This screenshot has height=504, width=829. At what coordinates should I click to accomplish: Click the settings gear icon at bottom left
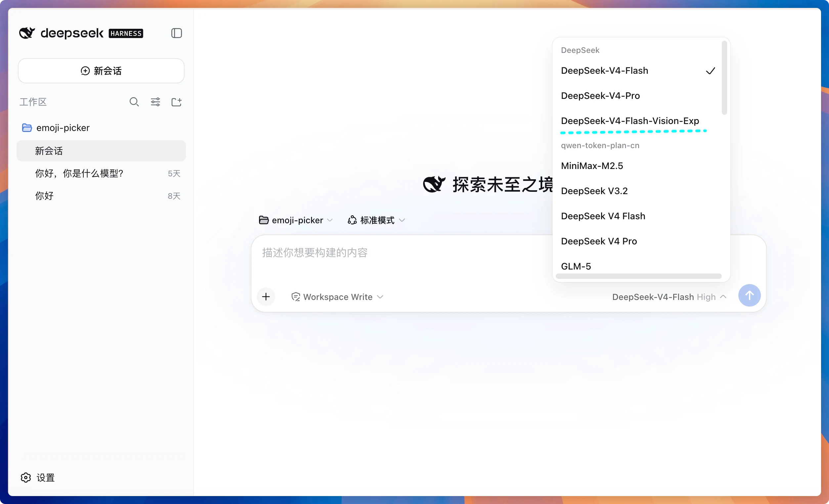(25, 477)
